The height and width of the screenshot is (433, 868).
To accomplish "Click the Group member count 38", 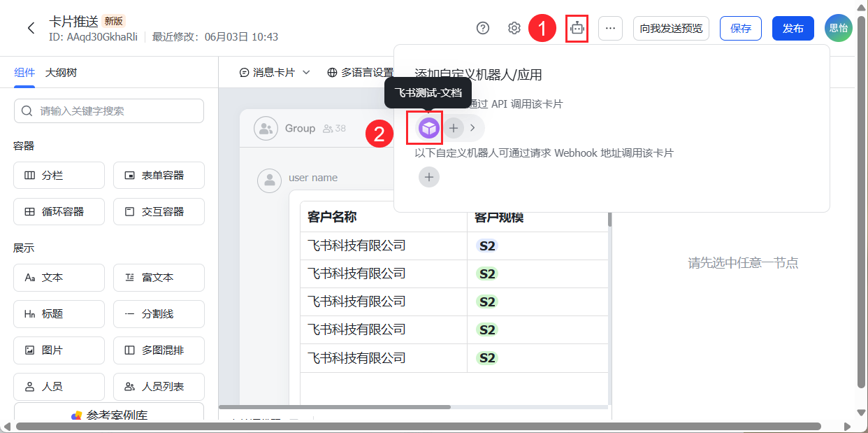I will pos(335,129).
